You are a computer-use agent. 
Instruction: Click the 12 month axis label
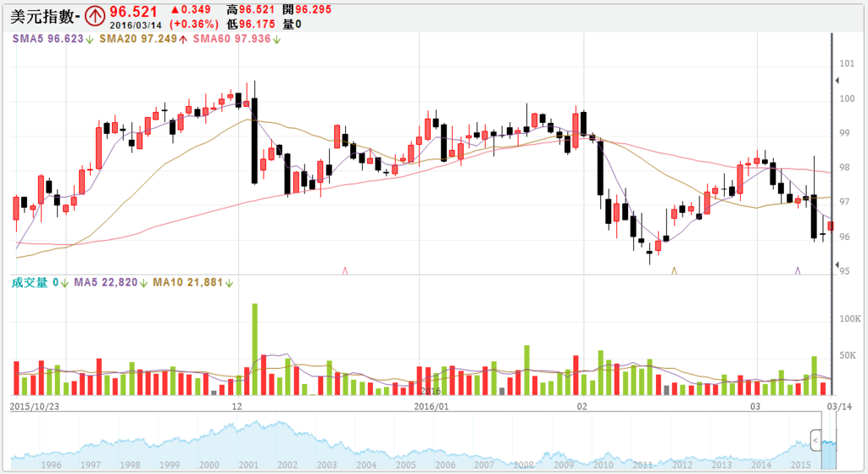pos(237,406)
